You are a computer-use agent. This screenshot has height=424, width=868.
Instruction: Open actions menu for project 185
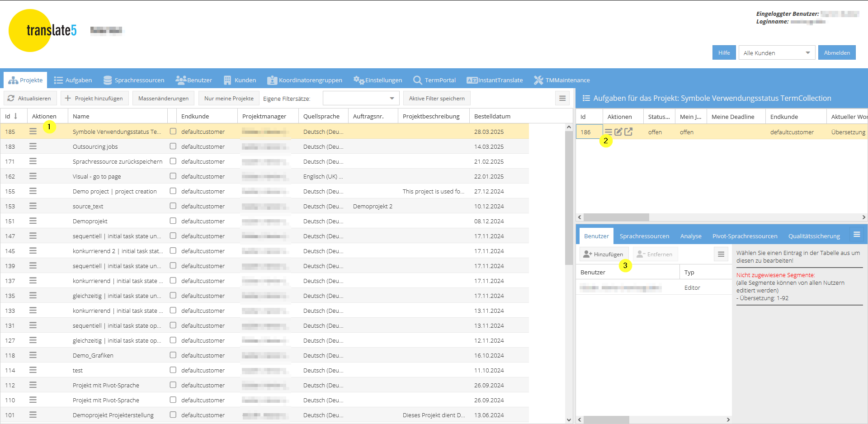click(x=33, y=132)
